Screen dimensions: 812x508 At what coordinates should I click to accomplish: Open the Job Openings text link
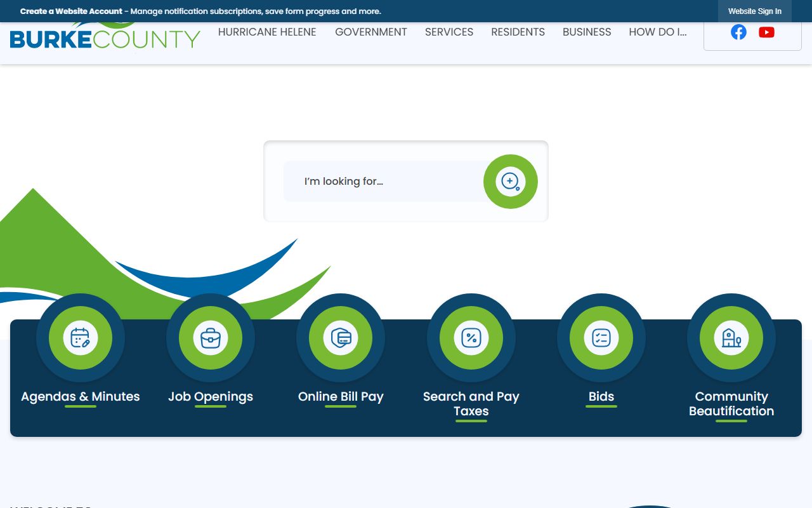211,397
